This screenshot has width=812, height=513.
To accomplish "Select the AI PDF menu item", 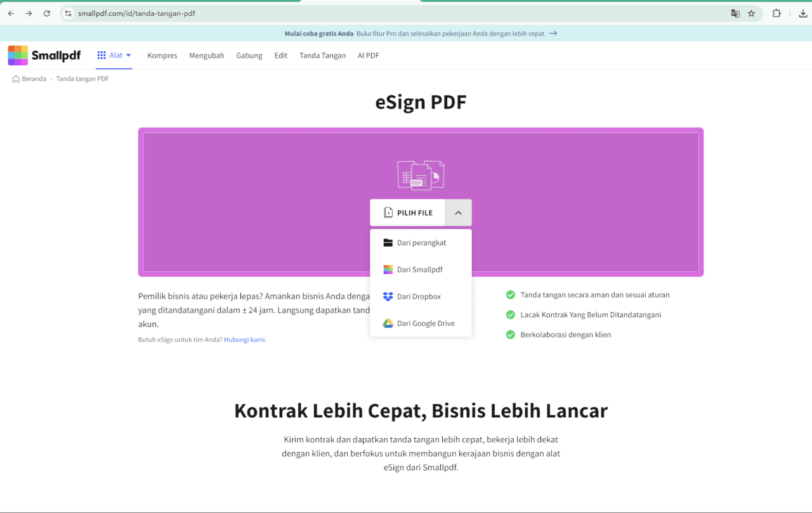I will (368, 55).
